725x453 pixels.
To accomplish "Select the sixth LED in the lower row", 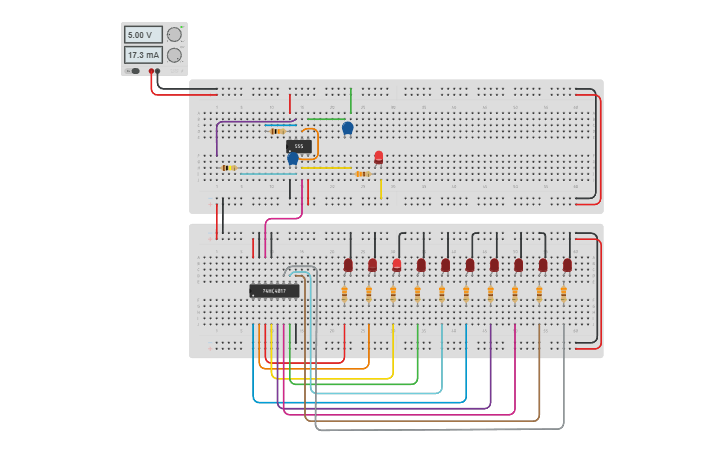I will [470, 266].
